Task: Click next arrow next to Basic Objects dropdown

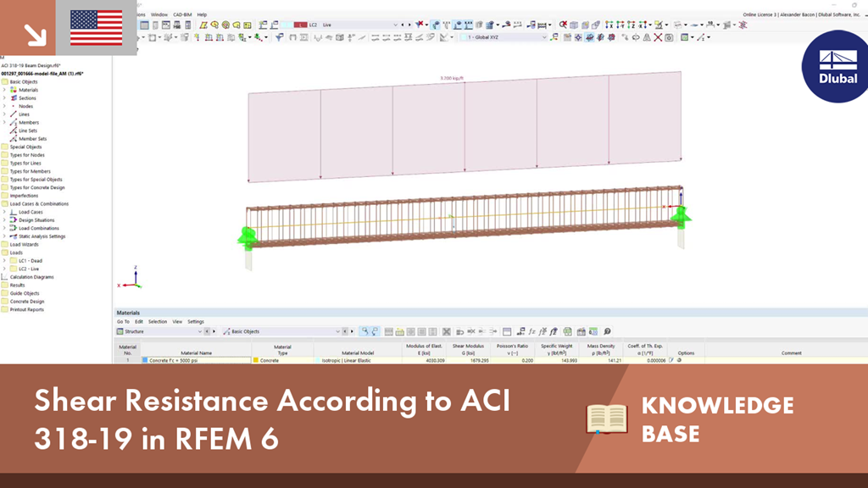Action: coord(352,331)
